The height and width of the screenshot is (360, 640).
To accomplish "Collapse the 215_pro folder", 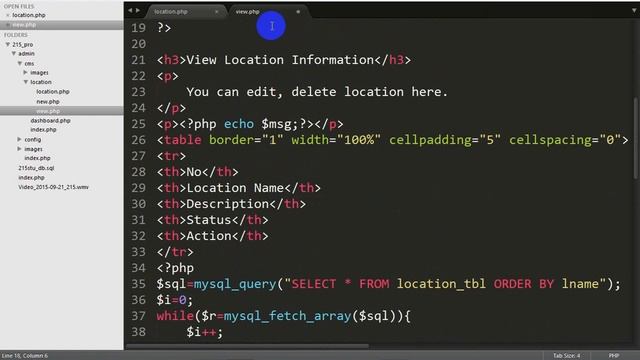I will [x=8, y=44].
